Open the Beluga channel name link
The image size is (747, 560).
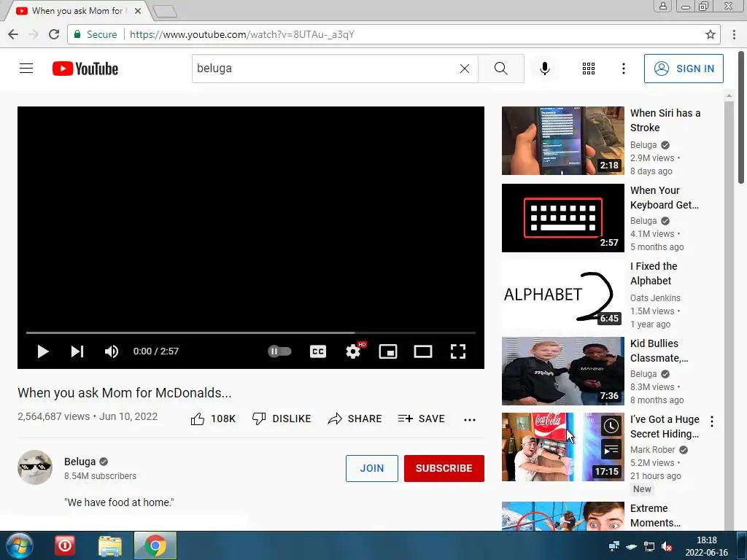tap(80, 462)
